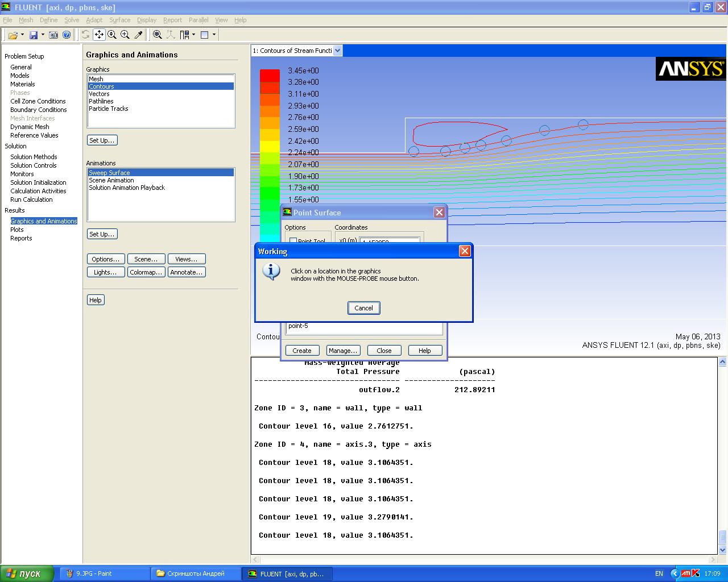Click the camera save picture icon

tap(53, 35)
